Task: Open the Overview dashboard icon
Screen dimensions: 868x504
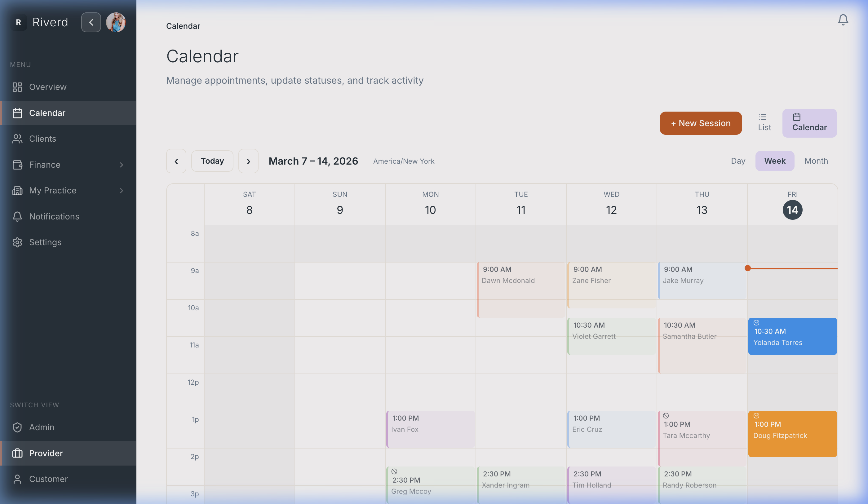Action: point(18,87)
